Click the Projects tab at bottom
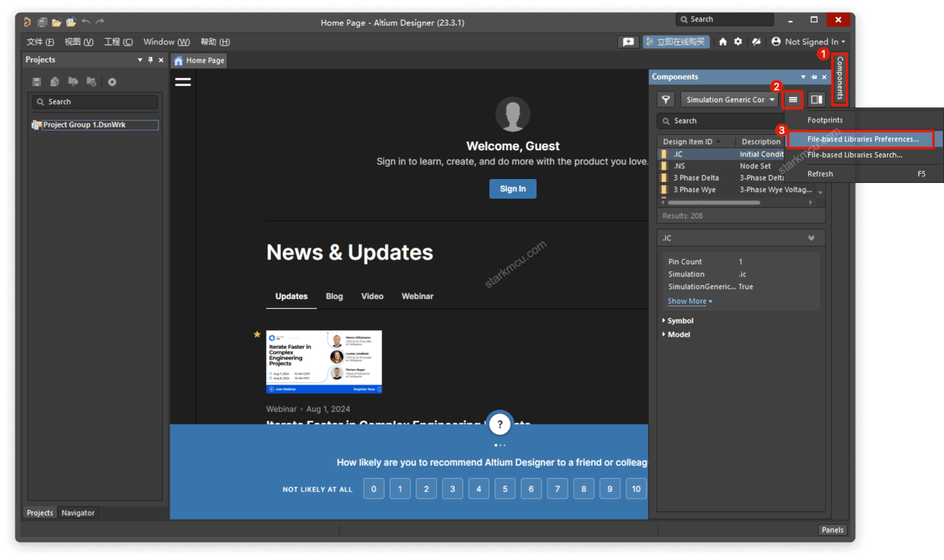The height and width of the screenshot is (560, 944). tap(40, 513)
